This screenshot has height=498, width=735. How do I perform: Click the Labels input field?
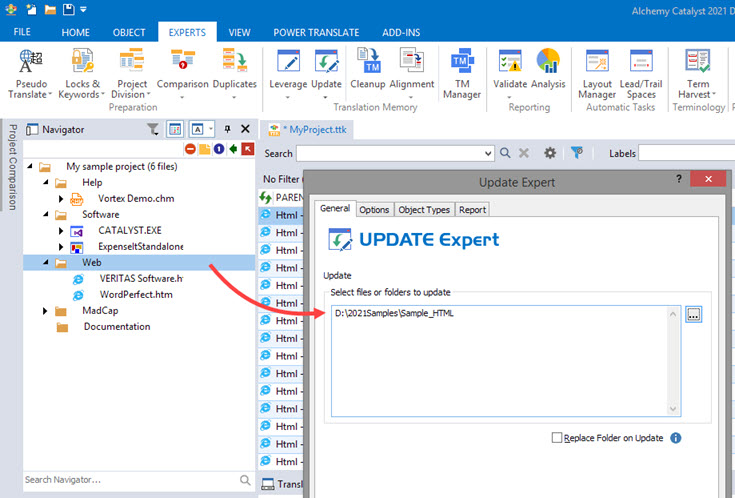687,153
